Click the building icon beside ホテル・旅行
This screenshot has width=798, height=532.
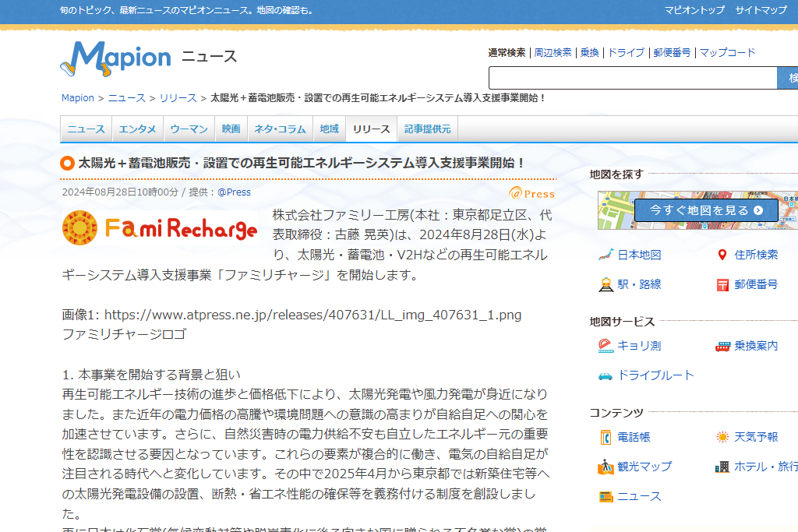click(x=722, y=467)
